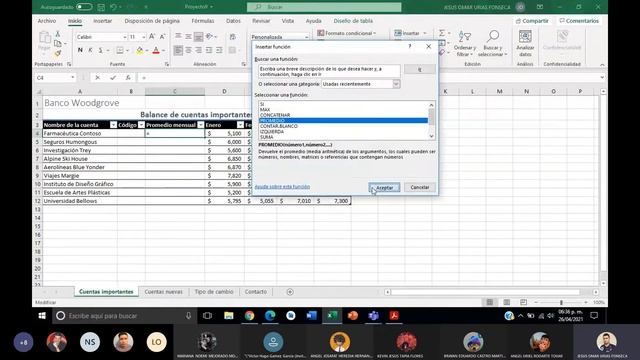Open Ordenar y filtrar
The width and height of the screenshot is (640, 360).
pyautogui.click(x=464, y=44)
